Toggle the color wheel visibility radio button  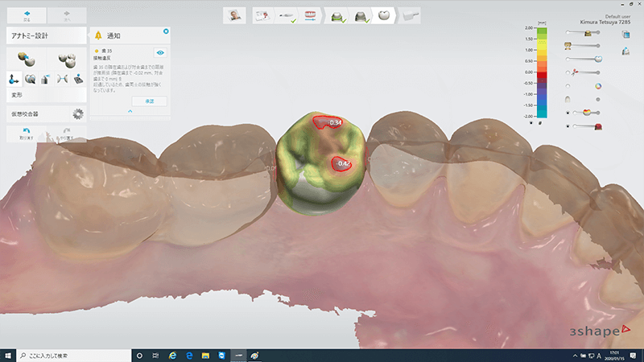[x=568, y=86]
